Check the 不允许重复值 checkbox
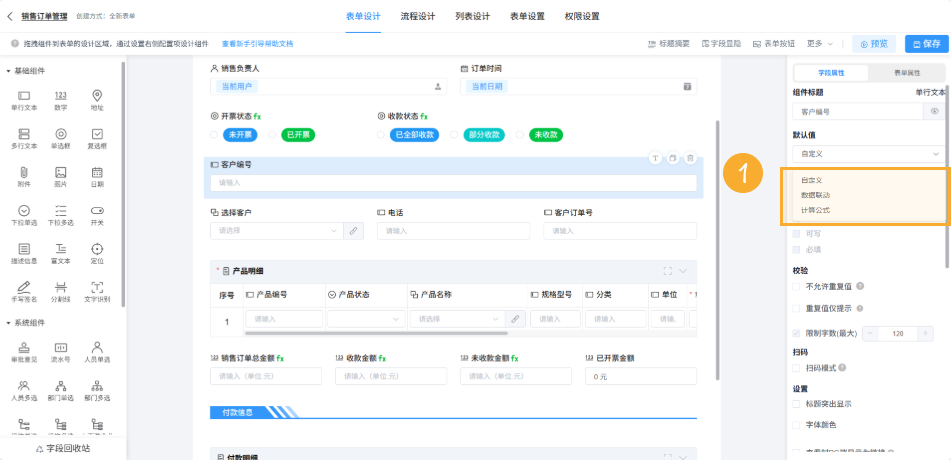Screen dimensions: 951x460 [x=796, y=286]
